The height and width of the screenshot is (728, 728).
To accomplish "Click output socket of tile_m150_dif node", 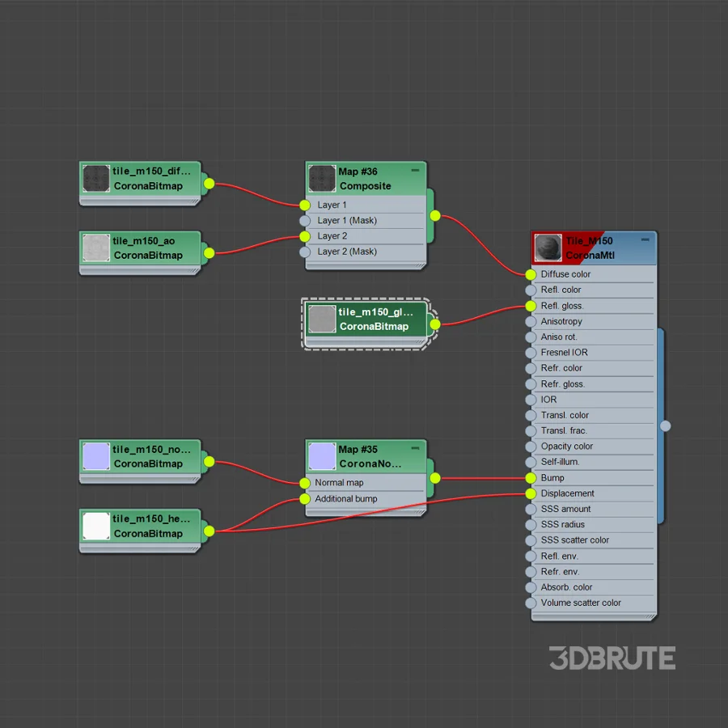I will [x=210, y=184].
